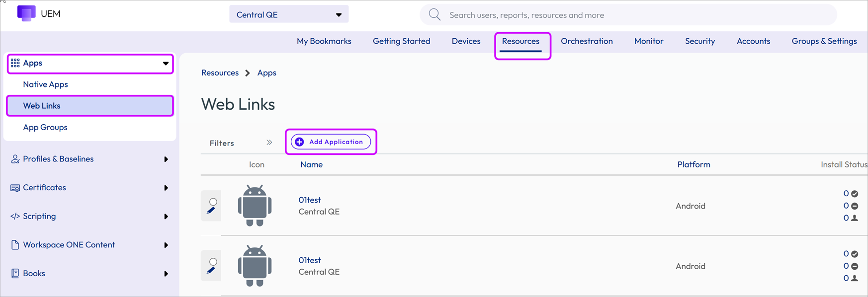Click the Resources breadcrumb link
Viewport: 868px width, 297px height.
tap(220, 73)
